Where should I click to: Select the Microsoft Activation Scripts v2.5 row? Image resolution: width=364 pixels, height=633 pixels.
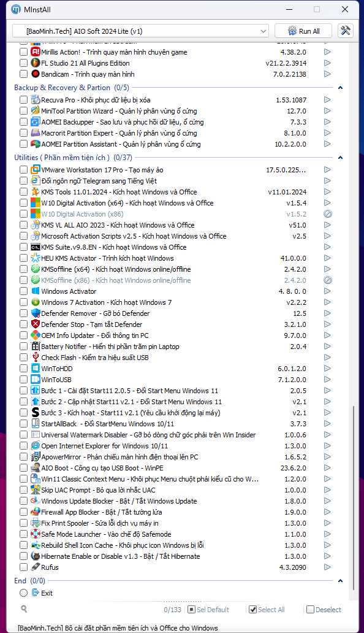point(134,236)
